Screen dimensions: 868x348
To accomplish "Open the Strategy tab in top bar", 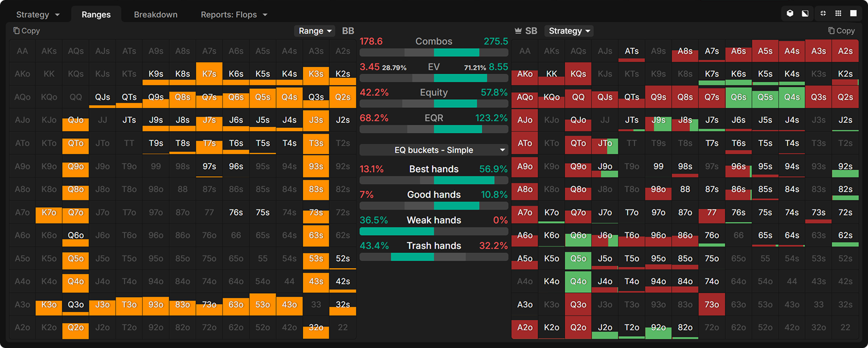I will (x=37, y=15).
